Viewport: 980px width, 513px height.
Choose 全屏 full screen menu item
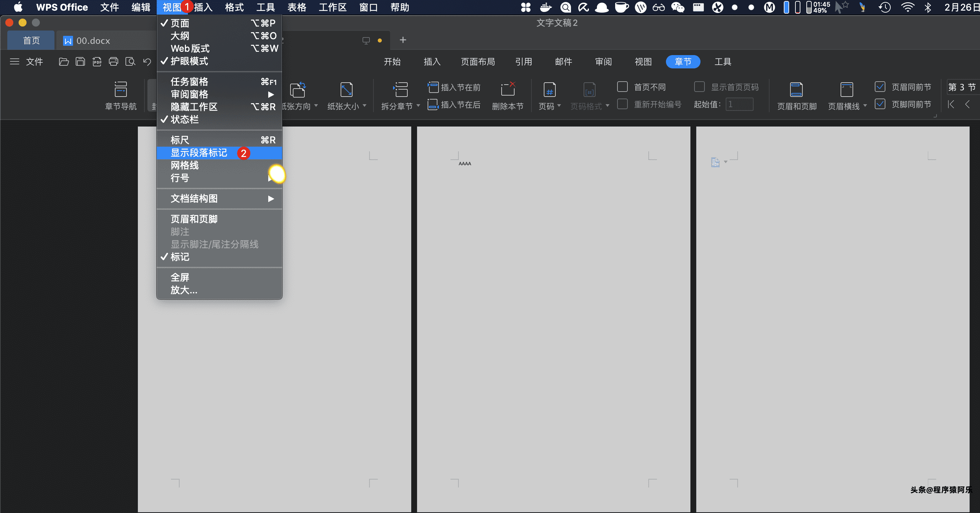[219, 278]
